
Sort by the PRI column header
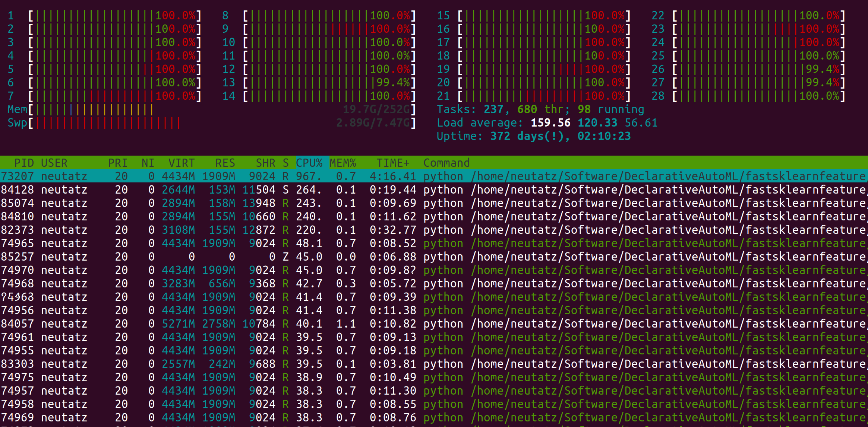coord(117,163)
